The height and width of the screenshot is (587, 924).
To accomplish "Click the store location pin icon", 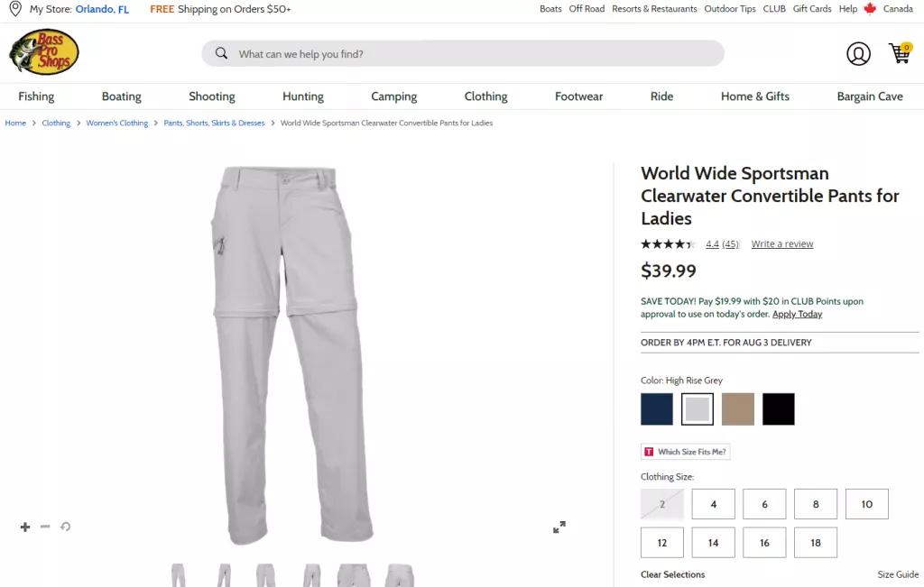I will coord(15,9).
